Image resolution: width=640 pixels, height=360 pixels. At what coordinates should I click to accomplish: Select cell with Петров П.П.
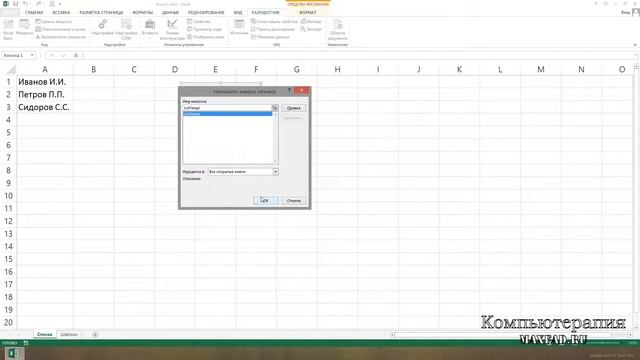coord(45,95)
